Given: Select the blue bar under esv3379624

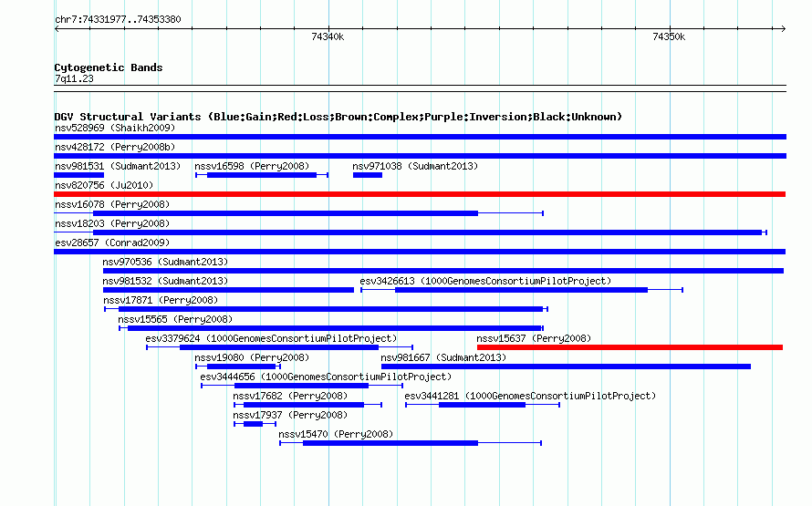Looking at the screenshot, I should (279, 347).
